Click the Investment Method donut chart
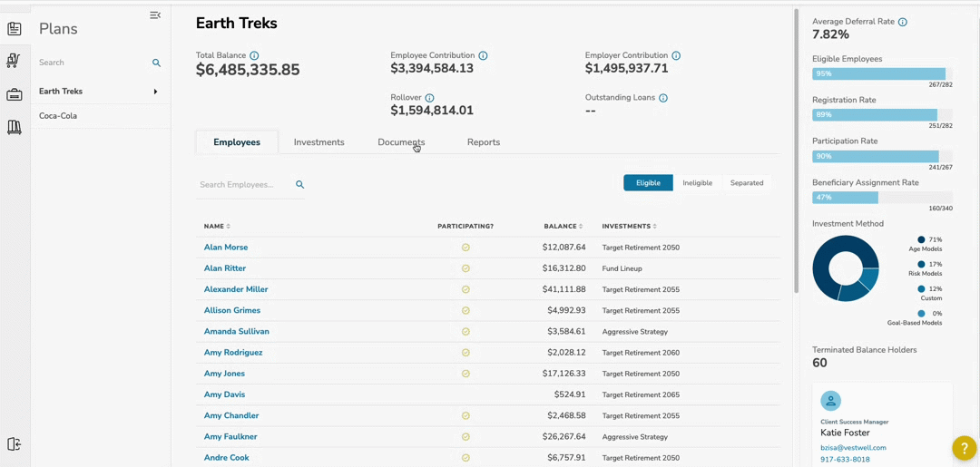The image size is (980, 467). [x=846, y=269]
